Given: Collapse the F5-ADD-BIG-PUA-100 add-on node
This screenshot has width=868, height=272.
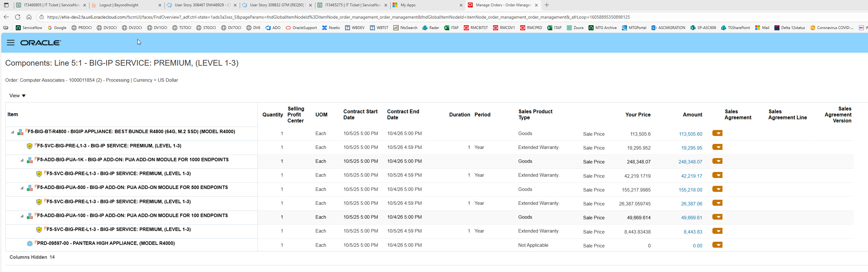Looking at the screenshot, I should tap(22, 216).
